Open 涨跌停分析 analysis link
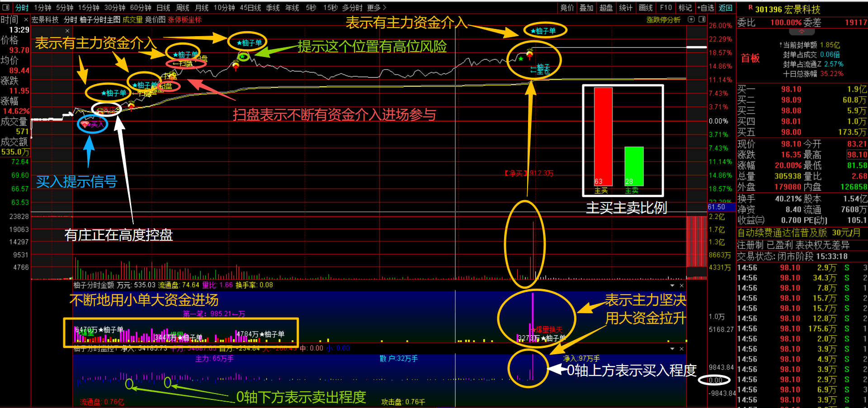Viewport: 868px width, 408px height. pyautogui.click(x=663, y=20)
